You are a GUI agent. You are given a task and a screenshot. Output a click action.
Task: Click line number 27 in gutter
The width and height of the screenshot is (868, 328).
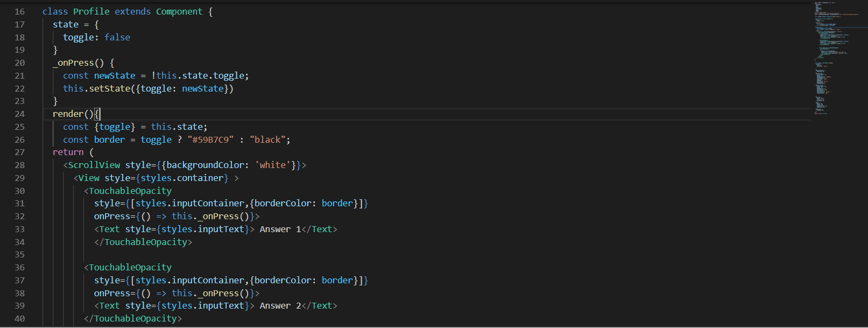pyautogui.click(x=20, y=152)
